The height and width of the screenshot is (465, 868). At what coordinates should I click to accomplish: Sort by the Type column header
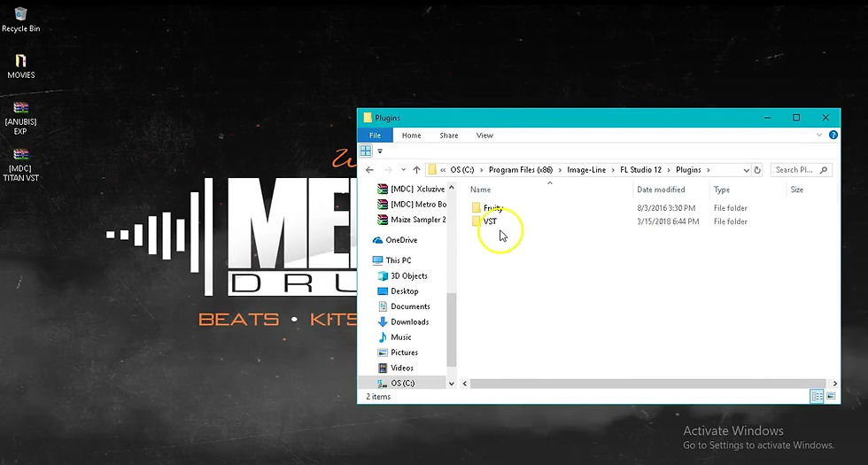722,190
